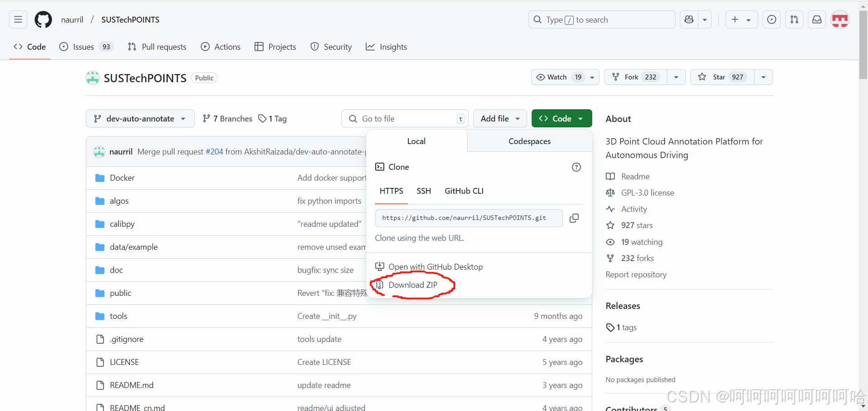Click the naurril avatar in commit row
The height and width of the screenshot is (411, 868).
click(99, 152)
